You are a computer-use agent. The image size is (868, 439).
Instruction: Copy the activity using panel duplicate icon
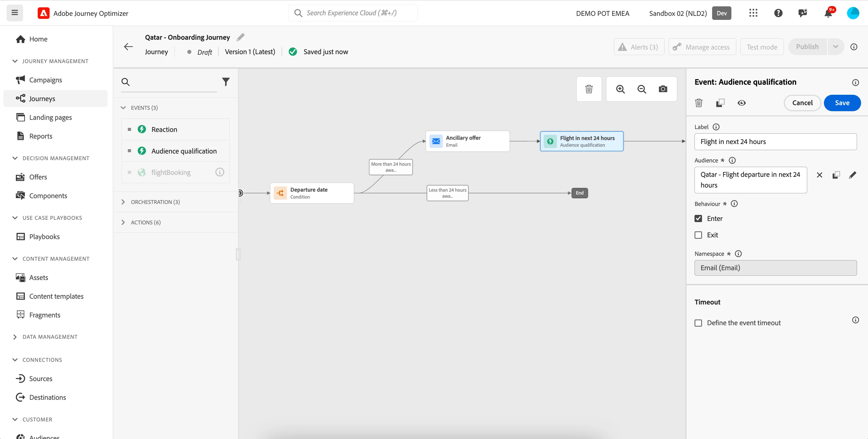click(x=720, y=103)
